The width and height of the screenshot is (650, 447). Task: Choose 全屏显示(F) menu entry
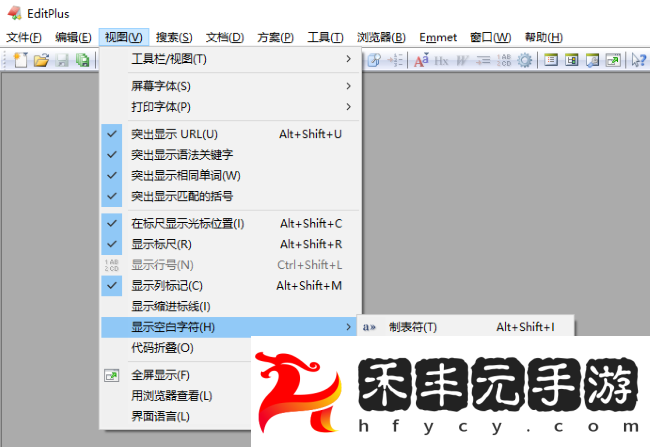coord(176,375)
